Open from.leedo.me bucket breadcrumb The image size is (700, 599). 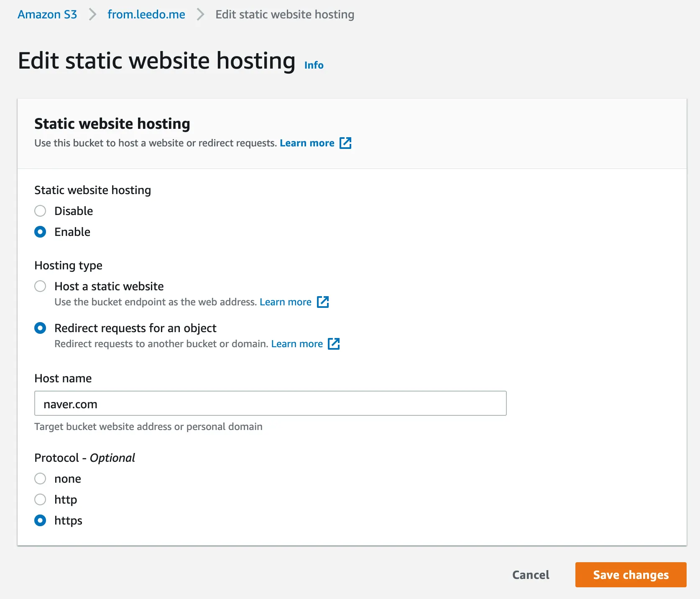click(146, 15)
